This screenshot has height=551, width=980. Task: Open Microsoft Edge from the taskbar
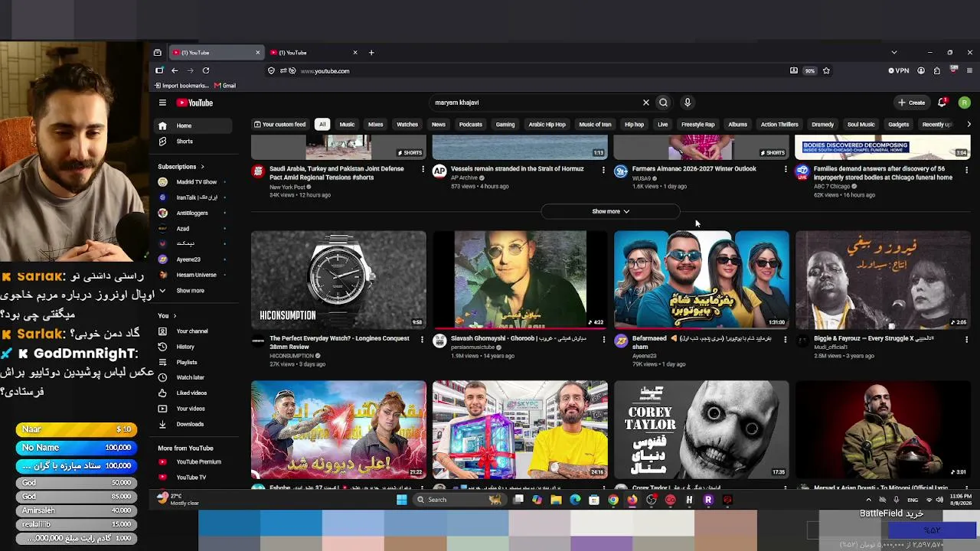coord(575,500)
